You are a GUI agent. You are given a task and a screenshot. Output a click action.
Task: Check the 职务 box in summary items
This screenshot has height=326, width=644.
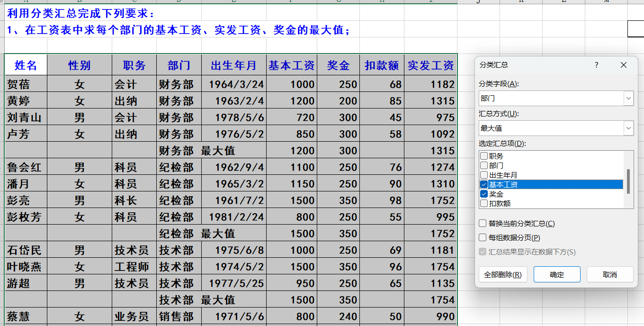pos(483,156)
